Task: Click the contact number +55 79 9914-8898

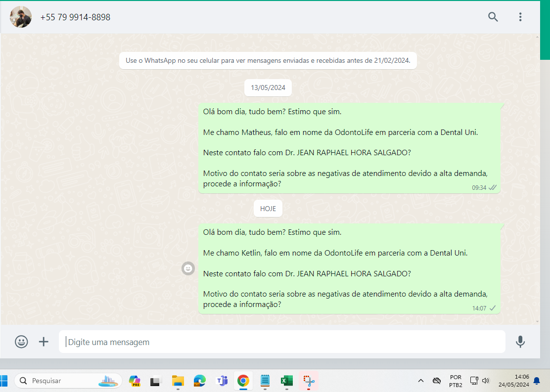Action: point(75,17)
